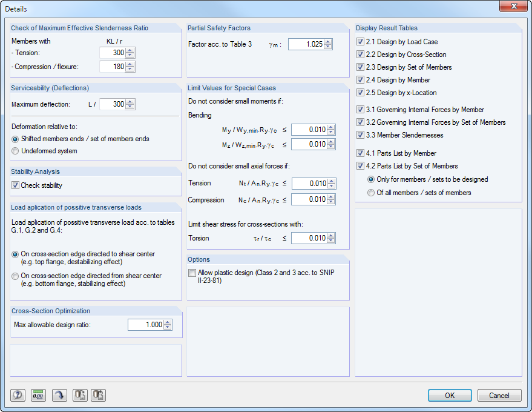The width and height of the screenshot is (532, 412).
Task: Export parameters using the save-to-library icon
Action: click(x=79, y=395)
